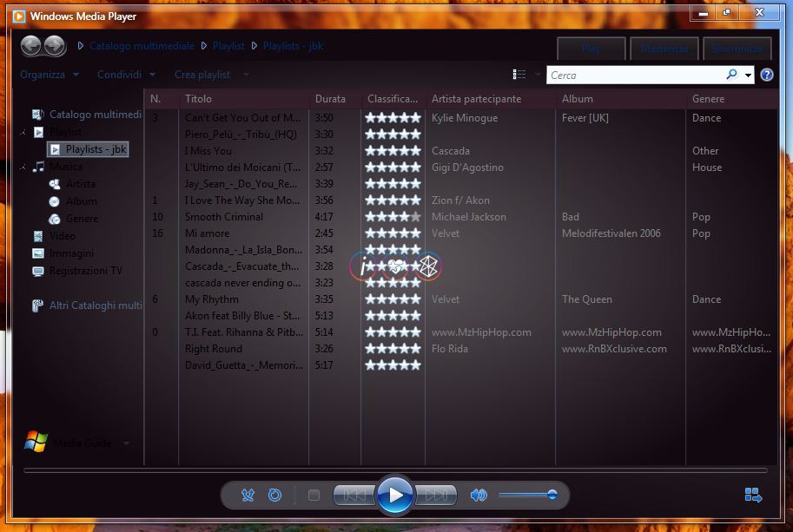The width and height of the screenshot is (793, 532).
Task: Stop playback with the square Stop button
Action: (x=314, y=496)
